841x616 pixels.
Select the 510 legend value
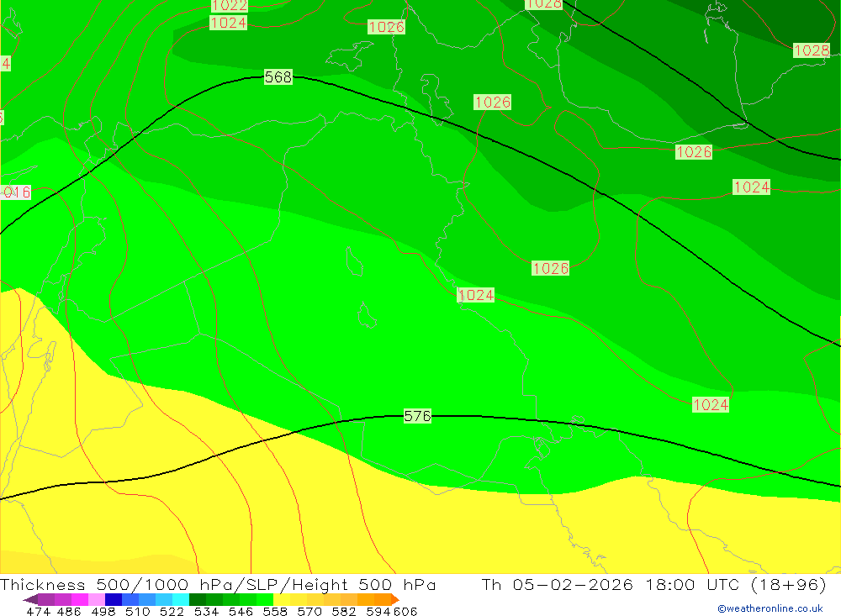138,611
